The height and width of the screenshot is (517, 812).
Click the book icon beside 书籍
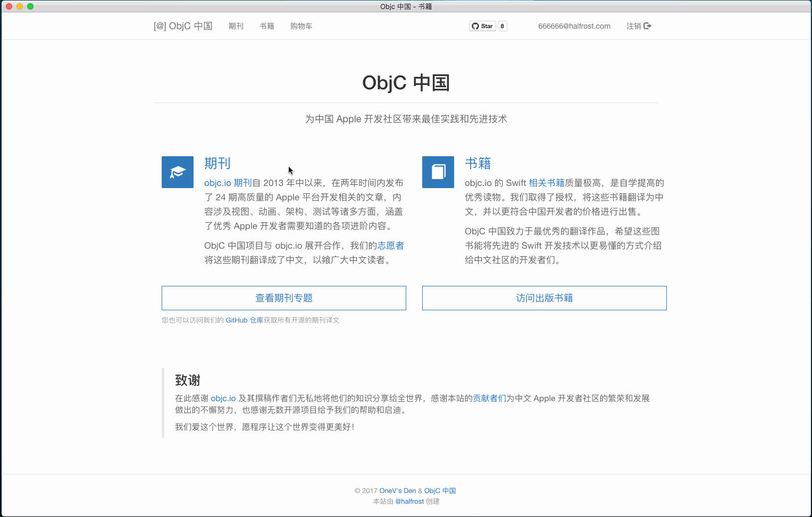[x=438, y=172]
